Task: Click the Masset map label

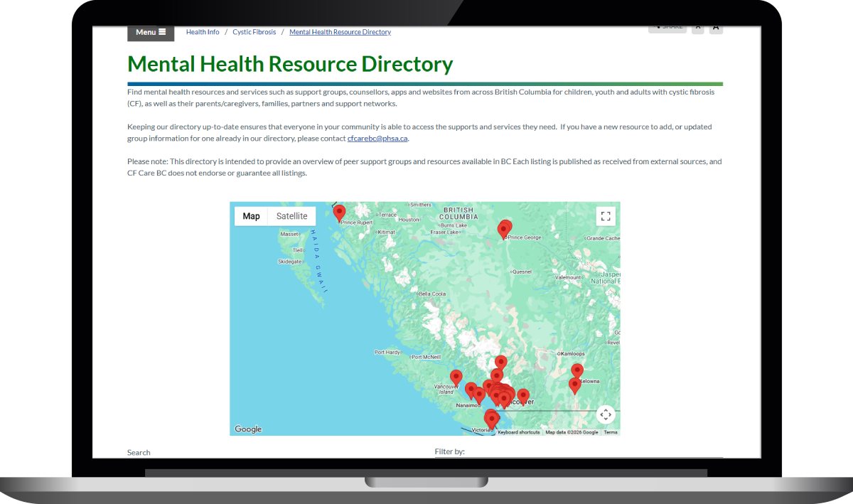Action: pos(289,234)
